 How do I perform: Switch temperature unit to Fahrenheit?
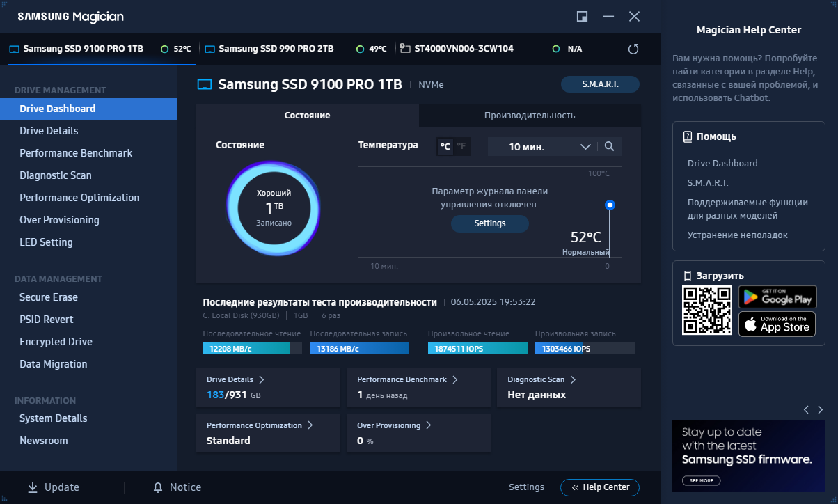coord(461,146)
